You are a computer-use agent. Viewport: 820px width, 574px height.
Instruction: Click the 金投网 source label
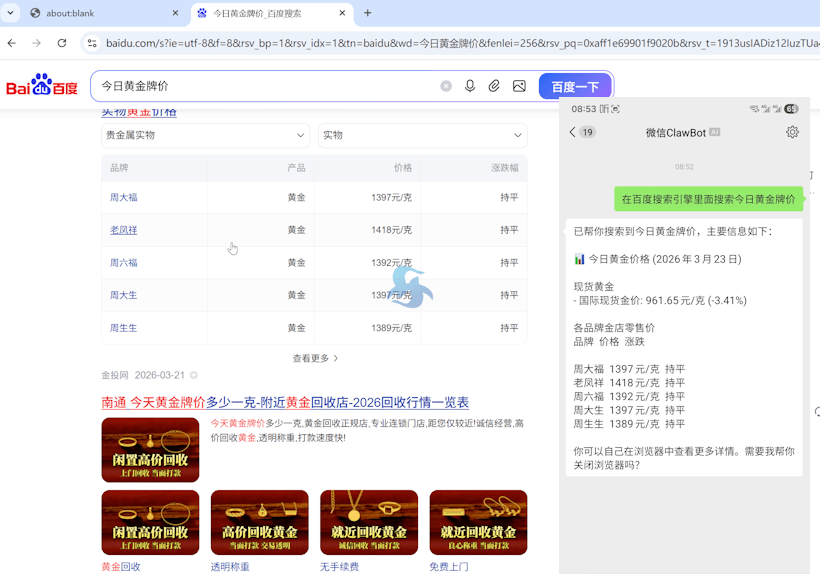[115, 375]
